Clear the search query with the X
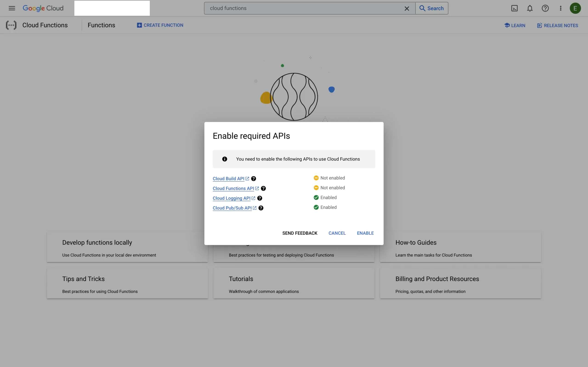Viewport: 588px width, 367px height. 407,8
